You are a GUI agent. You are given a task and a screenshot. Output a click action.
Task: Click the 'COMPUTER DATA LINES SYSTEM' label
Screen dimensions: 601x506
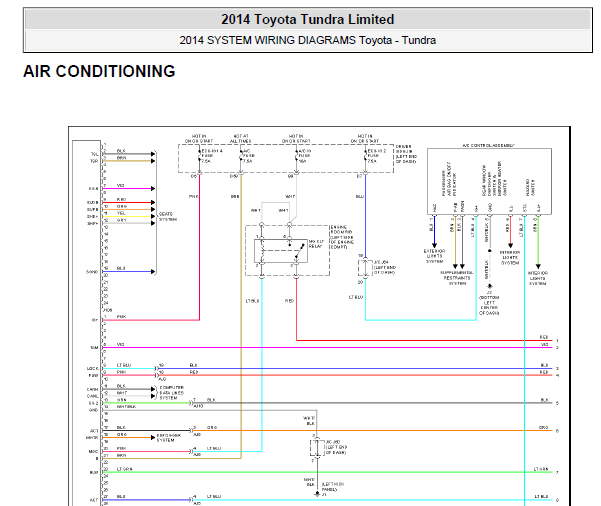tap(171, 393)
